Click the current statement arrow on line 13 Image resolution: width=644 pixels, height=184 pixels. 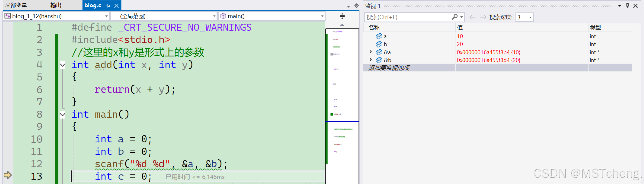[8, 175]
